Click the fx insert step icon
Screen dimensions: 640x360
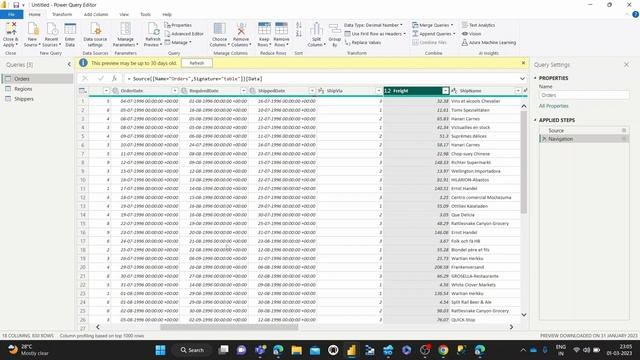click(114, 78)
